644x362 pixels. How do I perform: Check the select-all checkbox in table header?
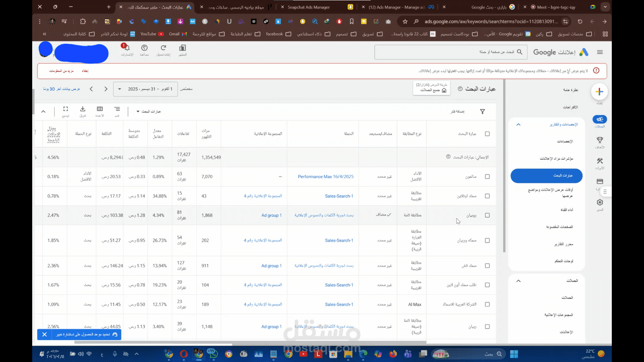click(487, 134)
